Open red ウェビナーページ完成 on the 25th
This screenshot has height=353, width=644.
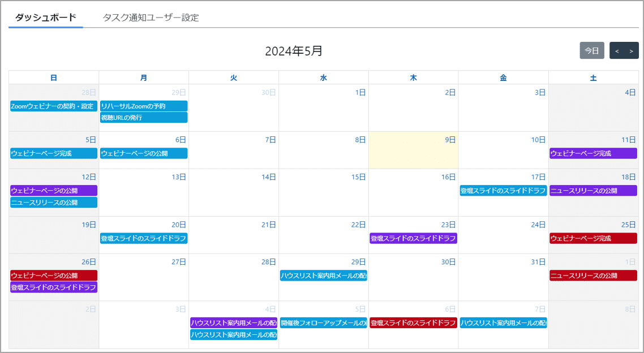[x=593, y=238]
